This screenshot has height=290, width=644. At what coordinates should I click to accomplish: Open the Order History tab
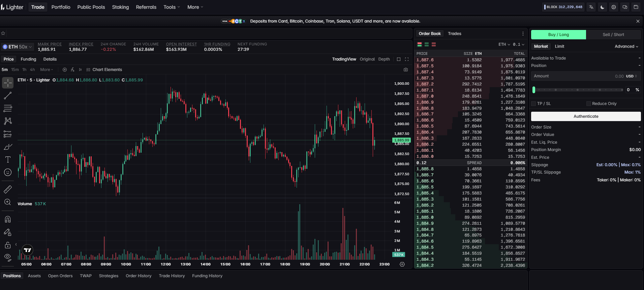click(139, 276)
